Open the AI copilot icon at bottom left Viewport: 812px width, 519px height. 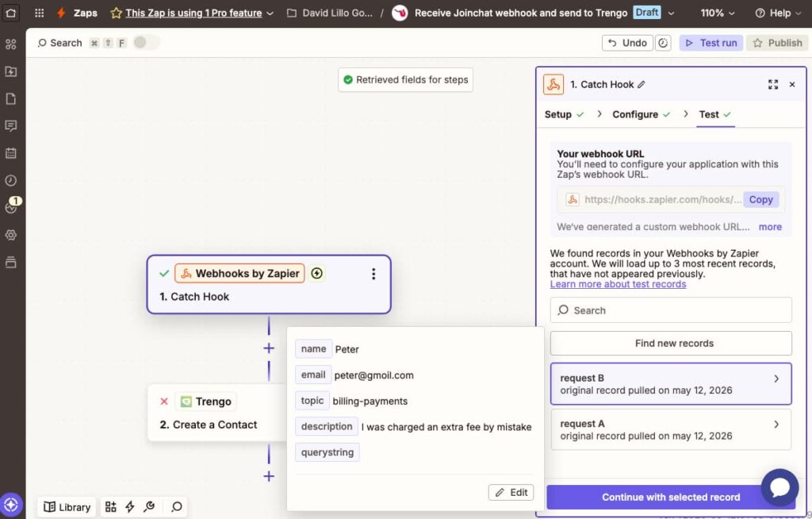[11, 505]
